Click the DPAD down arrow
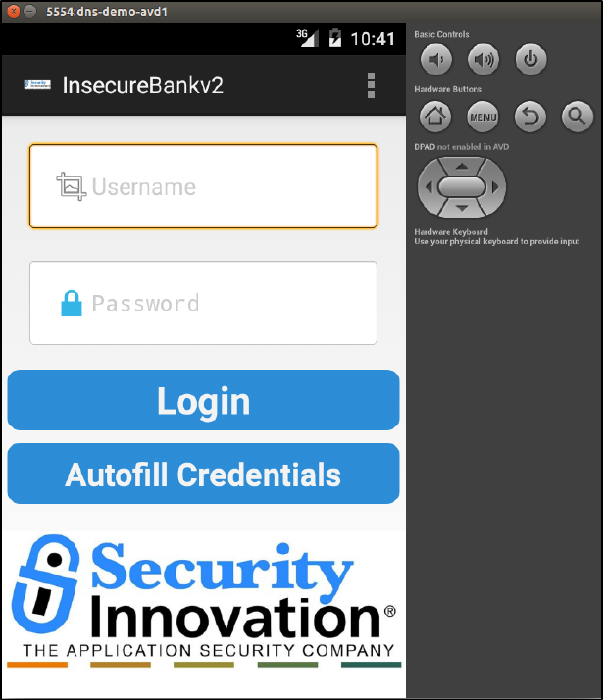Image resolution: width=603 pixels, height=700 pixels. pyautogui.click(x=462, y=208)
